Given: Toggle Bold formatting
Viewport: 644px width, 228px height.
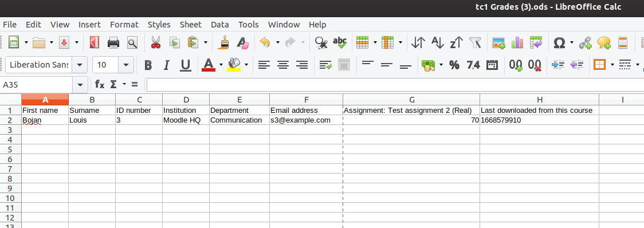Looking at the screenshot, I should click(148, 65).
